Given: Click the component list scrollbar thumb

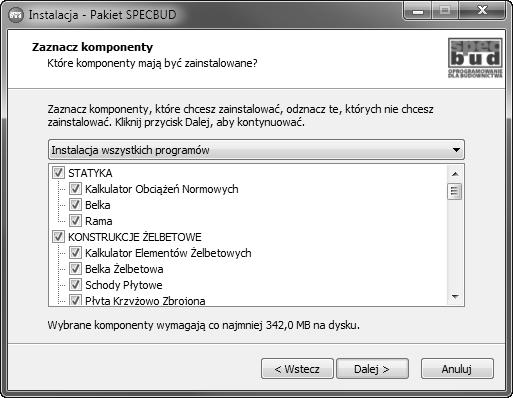Looking at the screenshot, I should coord(455,191).
